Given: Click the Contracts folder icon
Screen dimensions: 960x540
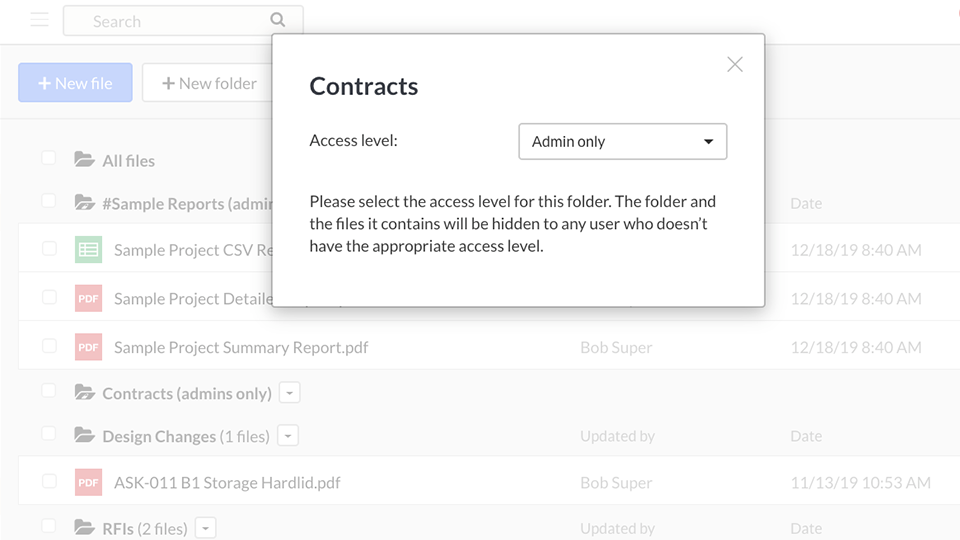Looking at the screenshot, I should pyautogui.click(x=84, y=393).
